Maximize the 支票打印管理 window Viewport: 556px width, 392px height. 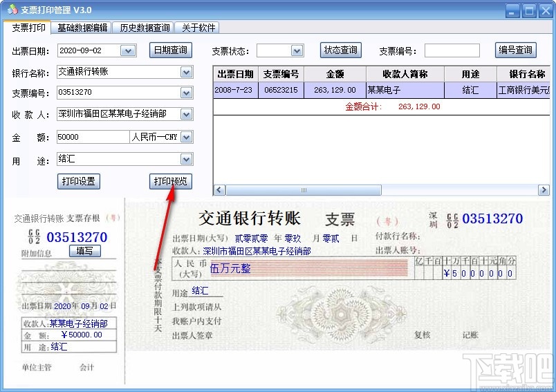pos(529,10)
